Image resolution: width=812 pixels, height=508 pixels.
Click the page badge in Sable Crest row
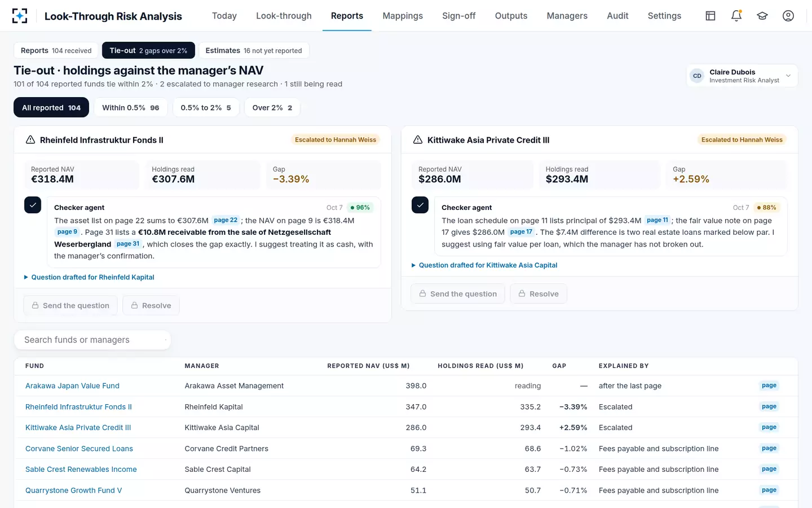(x=769, y=469)
